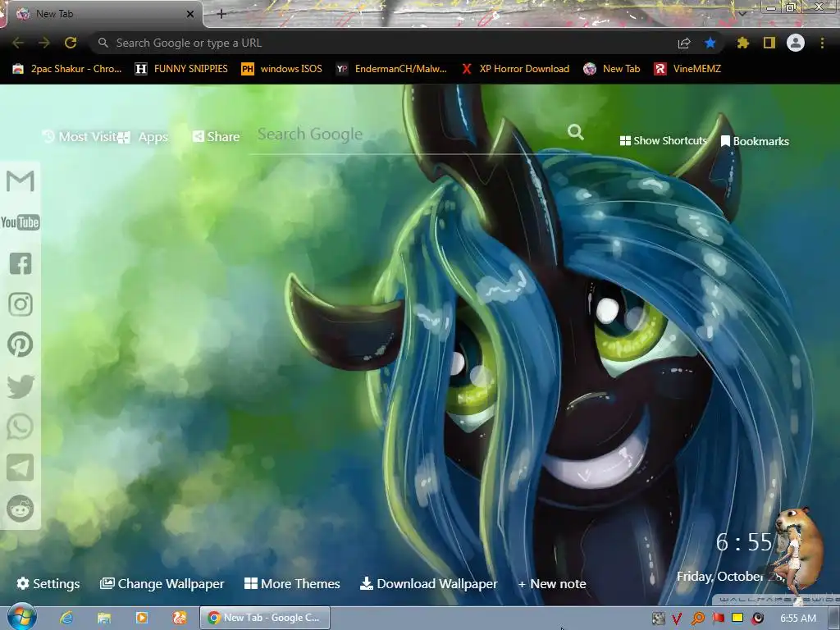
Task: Open the FUNNY SNIPPIES bookmark
Action: tap(181, 69)
